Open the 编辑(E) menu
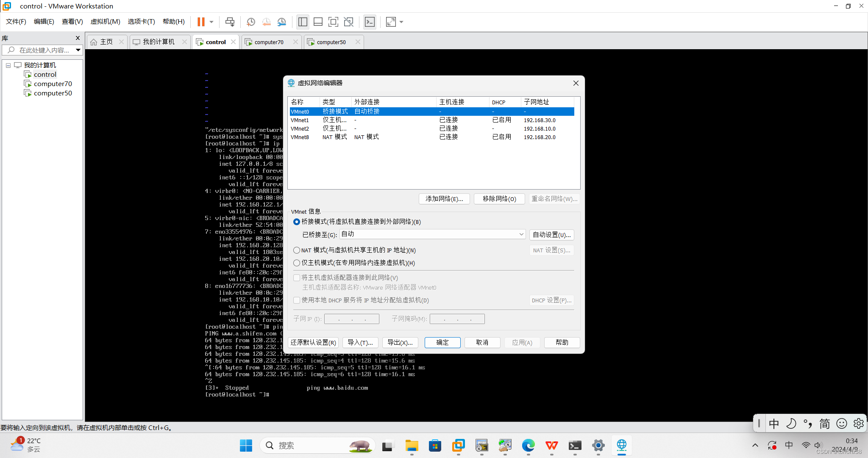Viewport: 868px width, 458px height. [44, 22]
